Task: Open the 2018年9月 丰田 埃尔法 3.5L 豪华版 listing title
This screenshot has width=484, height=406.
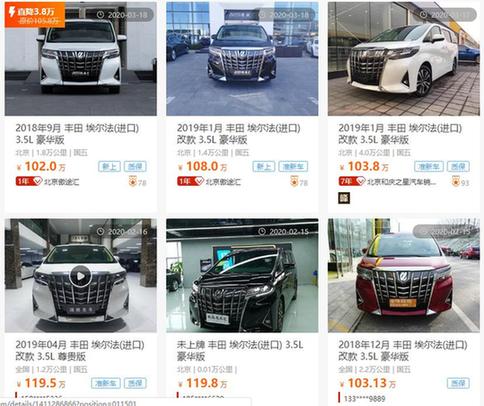Action: click(77, 134)
